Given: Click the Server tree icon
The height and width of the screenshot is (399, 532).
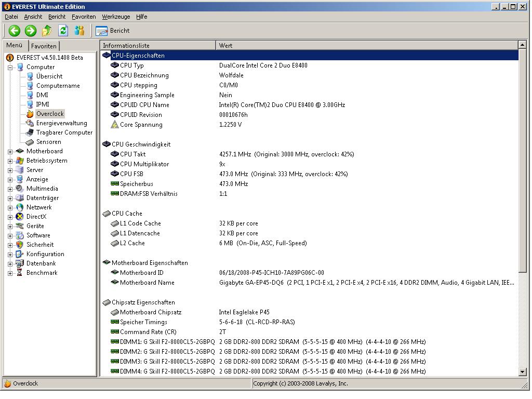Looking at the screenshot, I should pos(20,170).
